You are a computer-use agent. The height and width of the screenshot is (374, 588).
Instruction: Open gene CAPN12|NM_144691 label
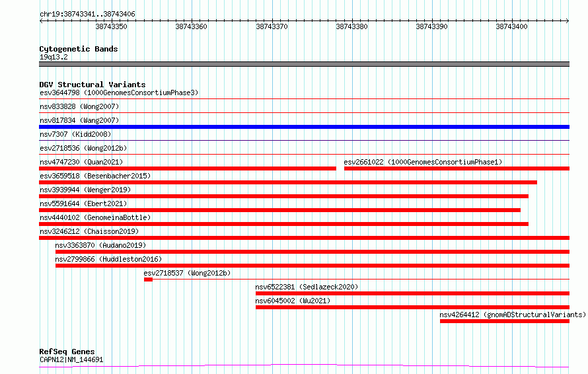71,359
